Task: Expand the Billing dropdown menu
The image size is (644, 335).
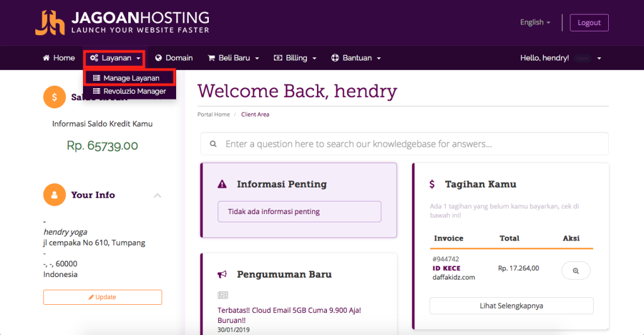Action: point(295,58)
